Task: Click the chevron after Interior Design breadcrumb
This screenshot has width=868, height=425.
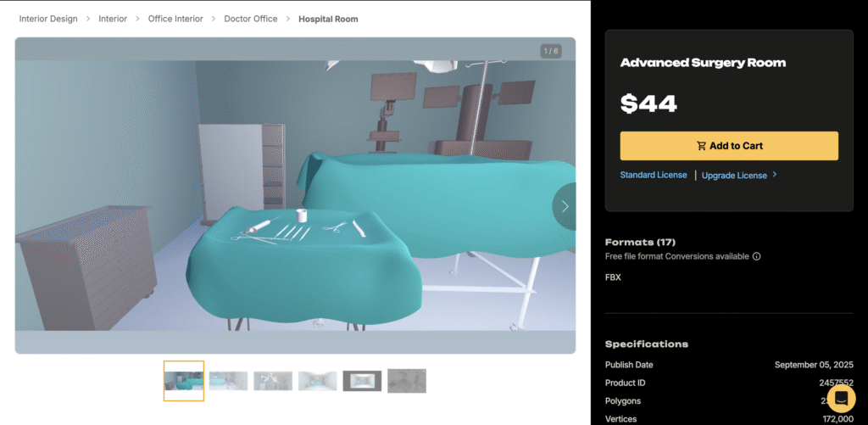Action: click(x=88, y=19)
